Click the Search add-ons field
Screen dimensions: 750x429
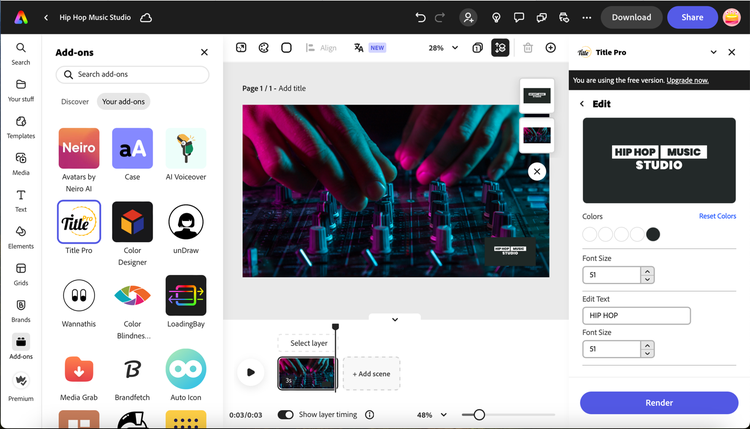(132, 75)
